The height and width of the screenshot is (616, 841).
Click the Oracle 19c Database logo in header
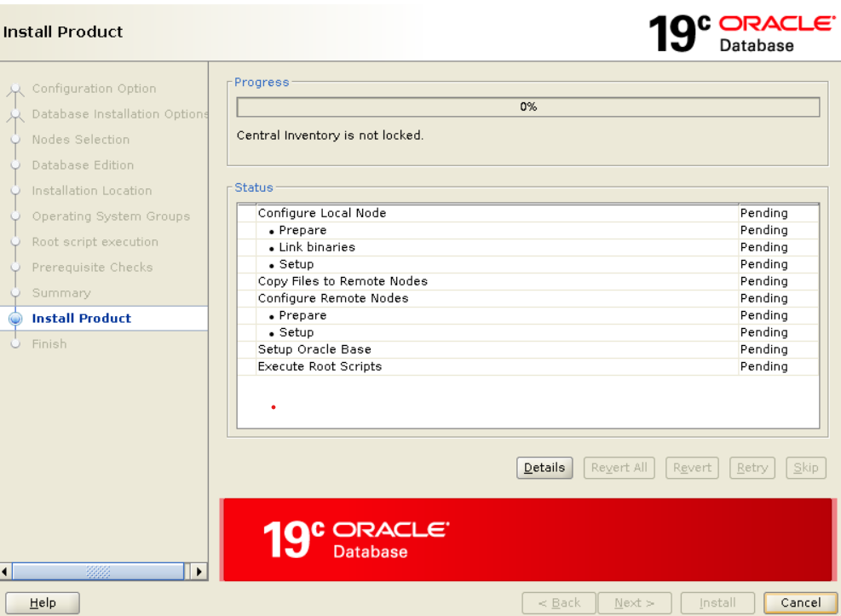point(742,33)
